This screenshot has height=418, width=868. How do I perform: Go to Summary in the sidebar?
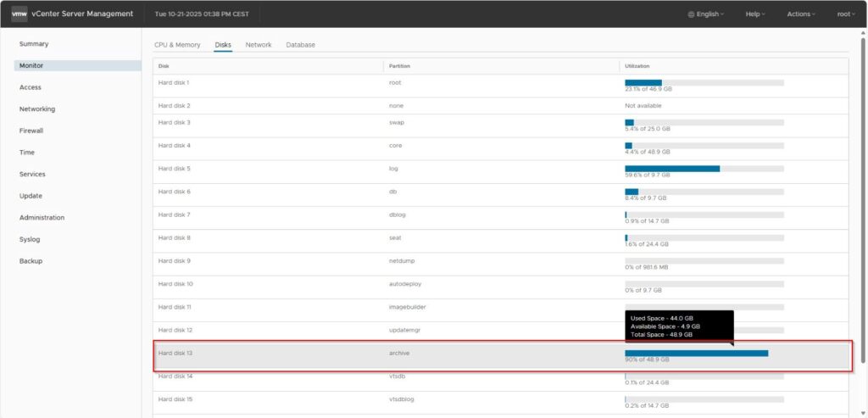pos(34,44)
